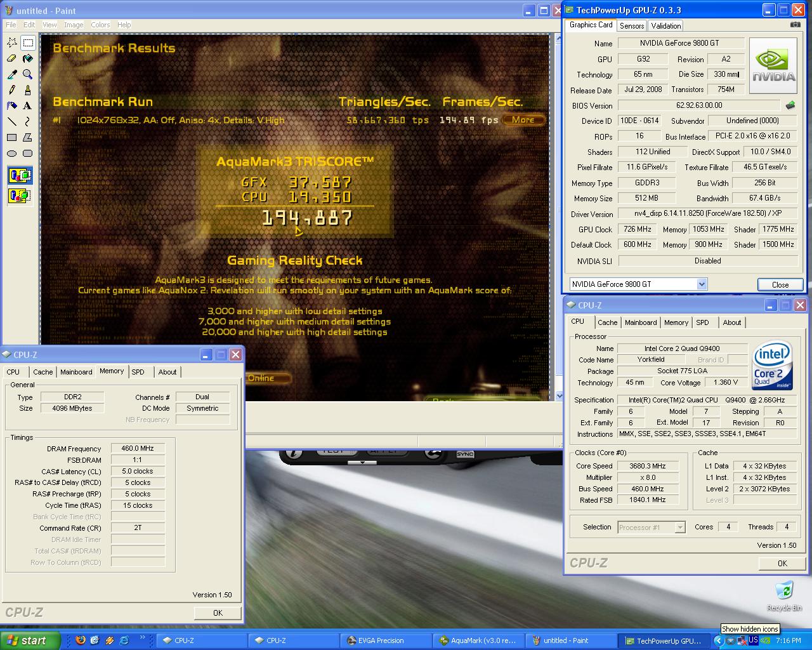
Task: Click the Windows start button
Action: (30, 640)
